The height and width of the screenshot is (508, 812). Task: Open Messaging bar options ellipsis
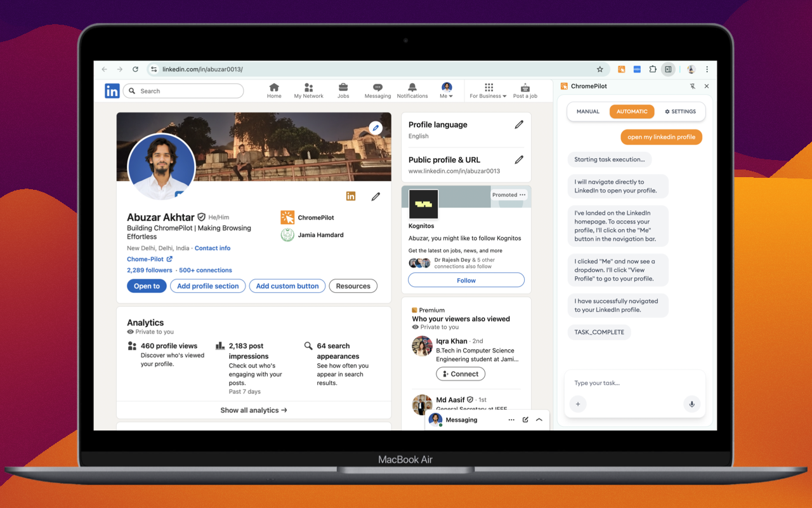coord(511,420)
